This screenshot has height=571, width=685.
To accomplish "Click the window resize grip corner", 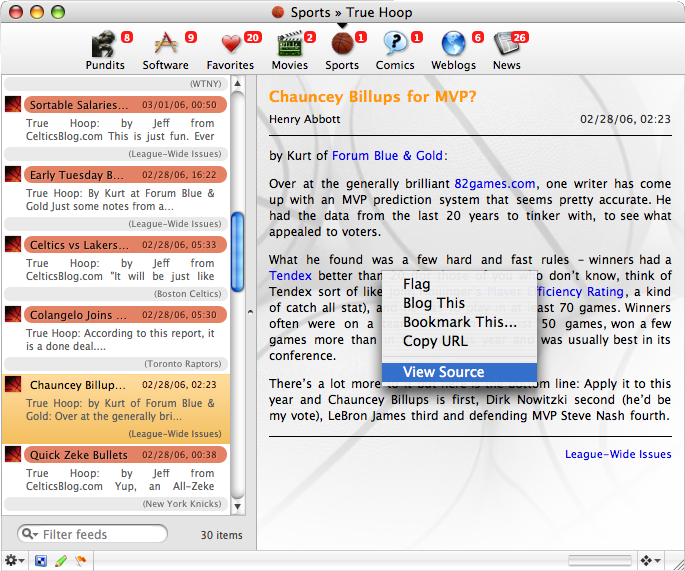I will (x=678, y=564).
